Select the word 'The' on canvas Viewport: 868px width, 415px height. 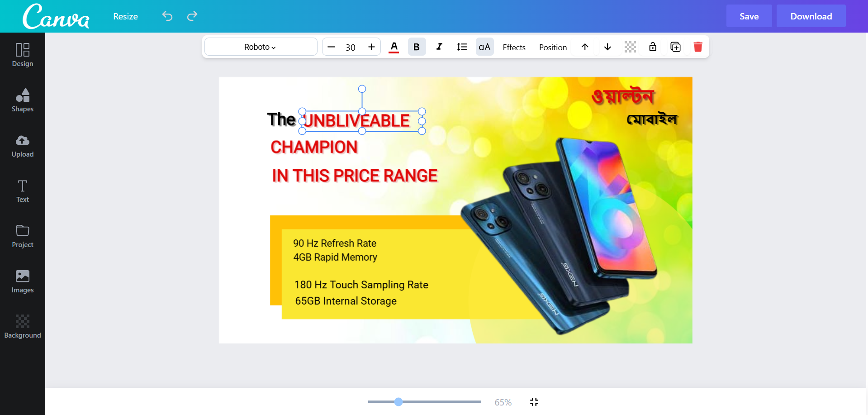pos(281,120)
